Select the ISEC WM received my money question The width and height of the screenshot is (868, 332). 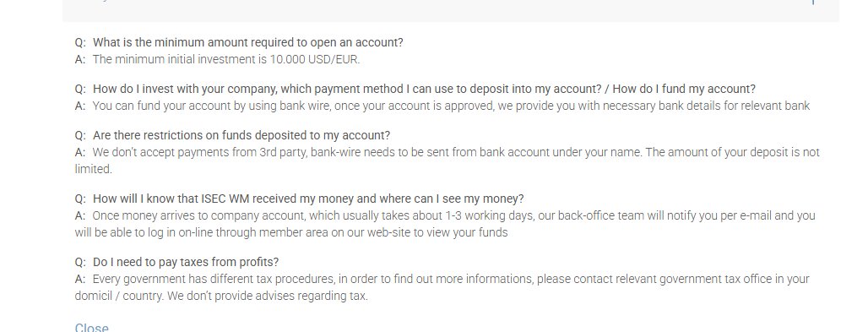click(308, 199)
